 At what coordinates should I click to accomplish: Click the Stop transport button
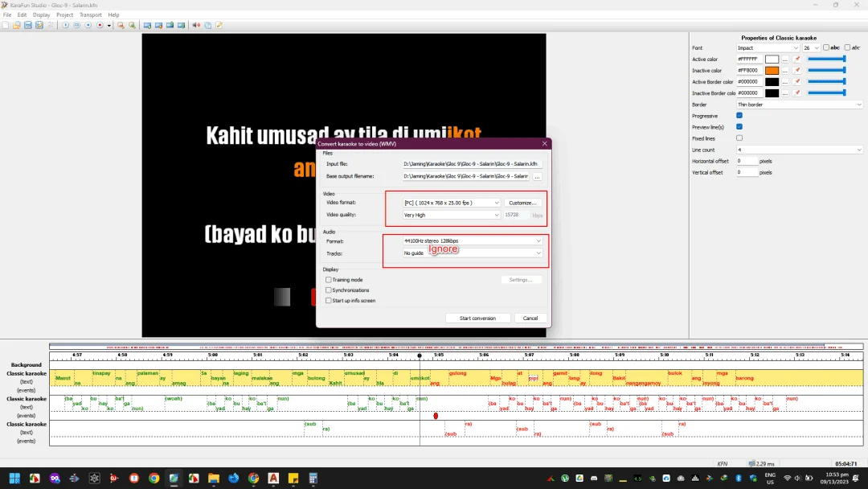tap(88, 25)
